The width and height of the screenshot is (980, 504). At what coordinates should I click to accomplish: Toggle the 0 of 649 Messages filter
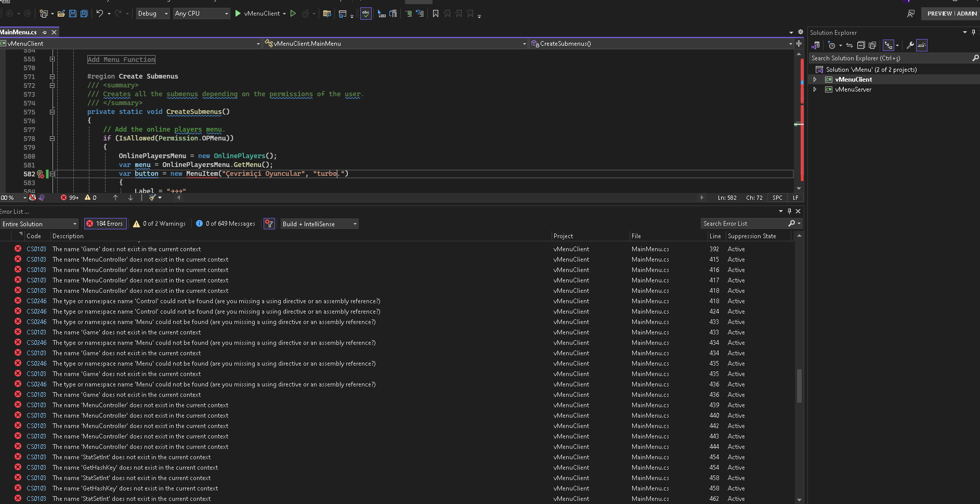coord(225,224)
